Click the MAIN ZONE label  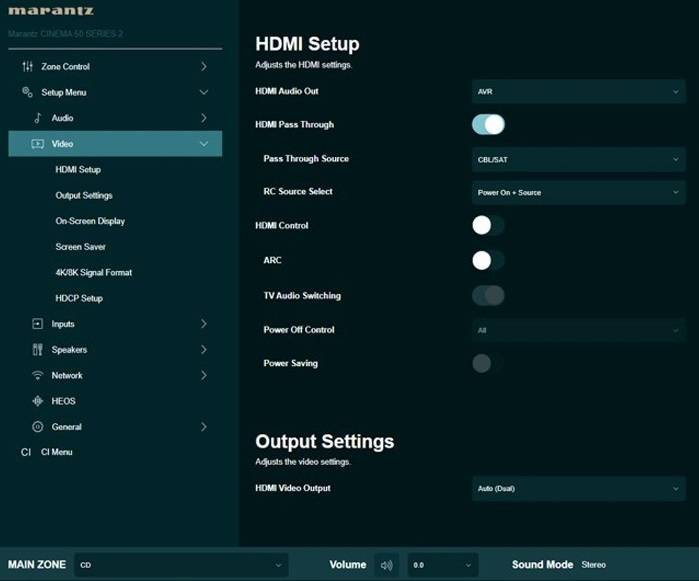37,565
